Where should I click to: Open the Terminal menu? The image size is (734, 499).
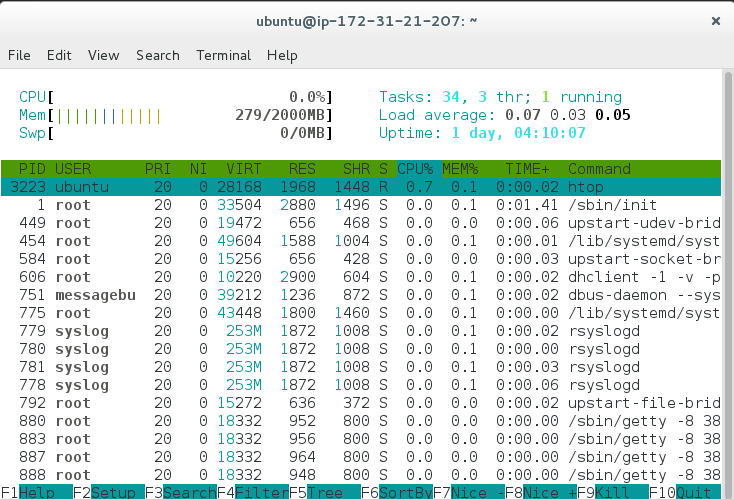pos(223,55)
